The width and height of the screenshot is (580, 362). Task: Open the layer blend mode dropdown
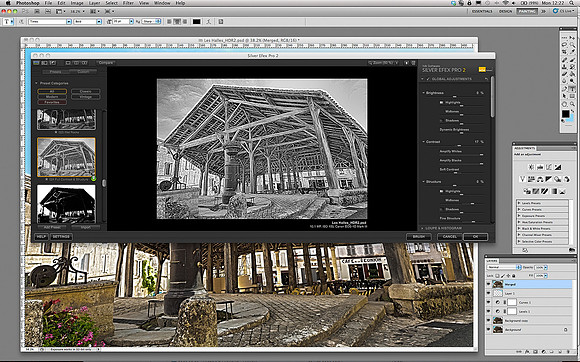coord(504,267)
